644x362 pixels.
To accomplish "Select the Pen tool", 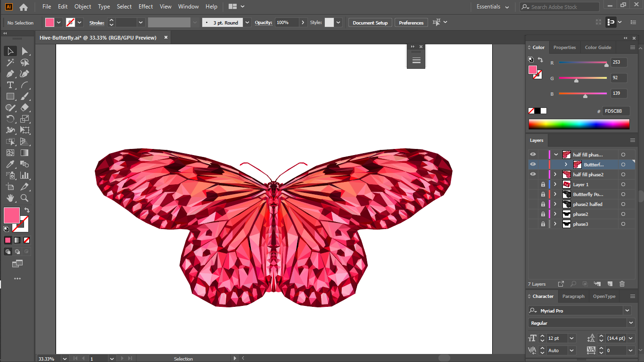I will click(x=10, y=74).
